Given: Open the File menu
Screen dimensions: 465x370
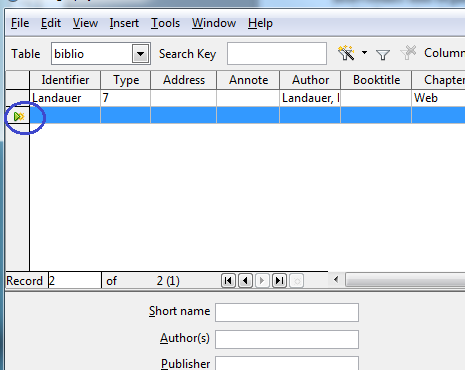Looking at the screenshot, I should 20,23.
